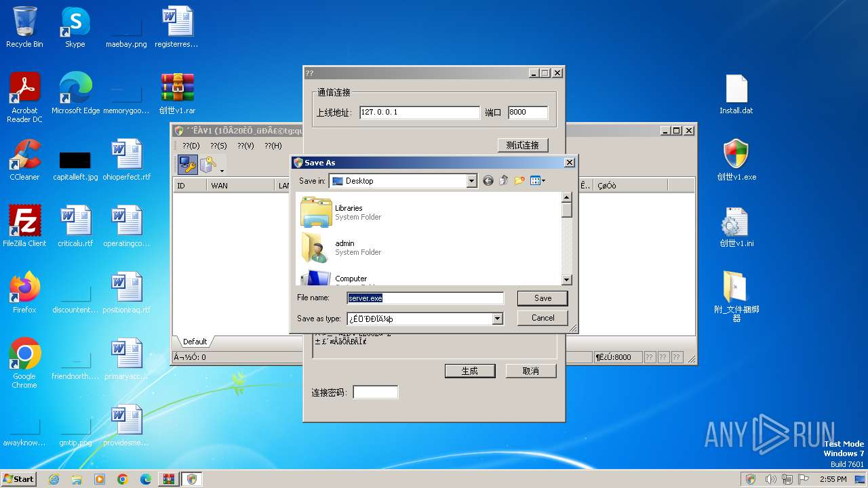
Task: Select ohioperfect.rtf document on desktop
Action: click(x=127, y=160)
